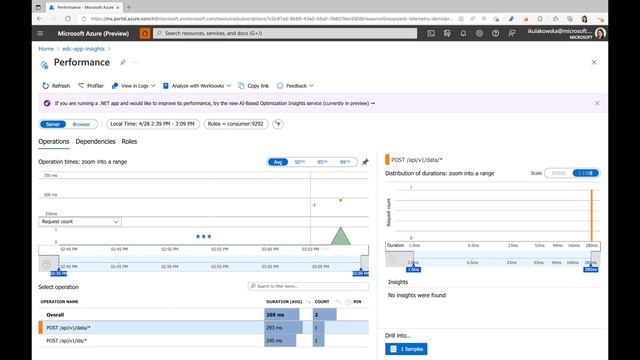640x360 pixels.
Task: Select the POST /api/v1/ids/* operation row
Action: point(204,340)
